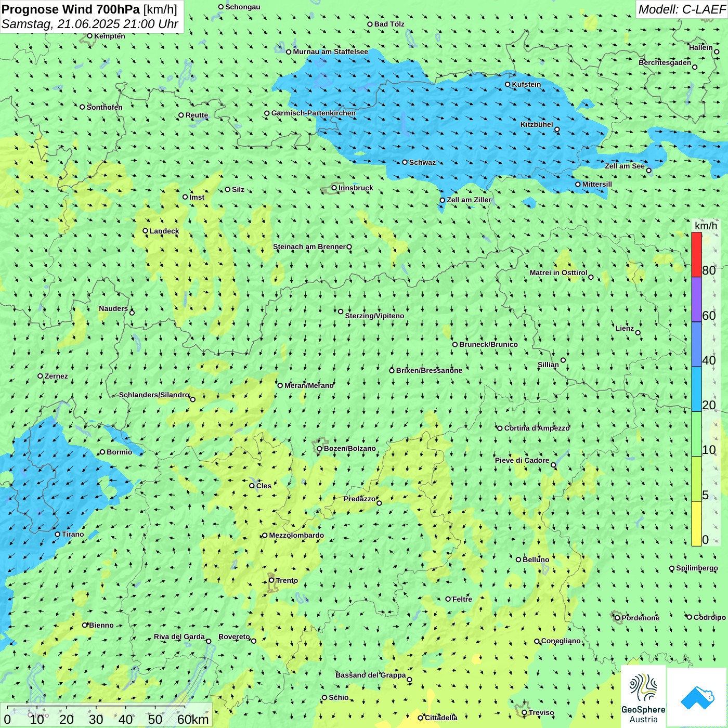Screen dimensions: 728x728
Task: Click the 'Steinach am Brenner' label
Action: click(x=309, y=246)
